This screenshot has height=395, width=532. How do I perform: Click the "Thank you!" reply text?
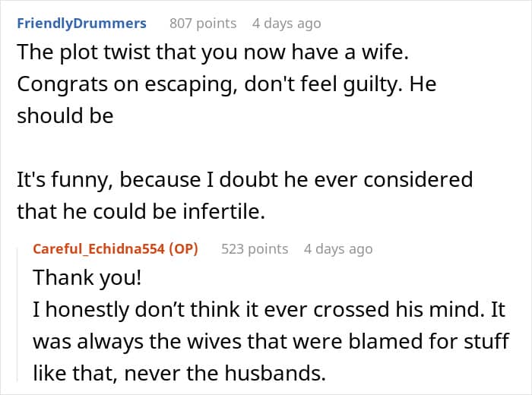pos(87,278)
